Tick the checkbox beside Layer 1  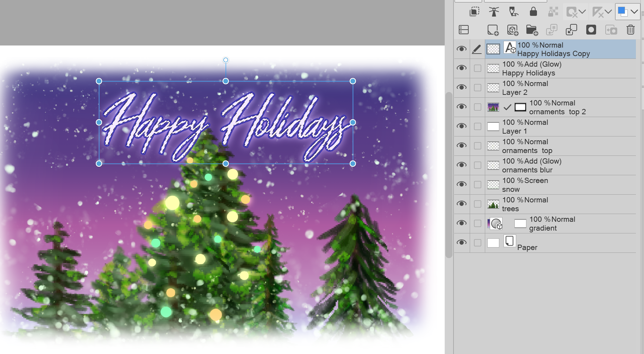tap(477, 127)
